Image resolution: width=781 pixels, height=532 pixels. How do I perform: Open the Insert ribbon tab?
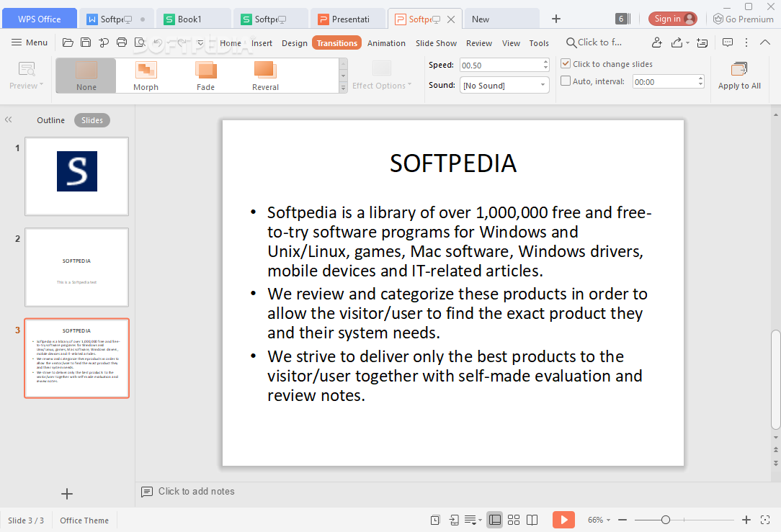coord(262,43)
